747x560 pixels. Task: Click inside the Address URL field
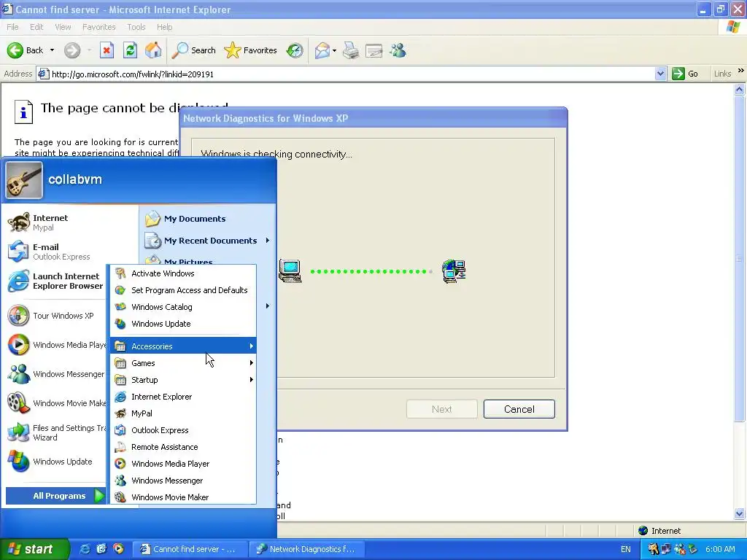(350, 74)
